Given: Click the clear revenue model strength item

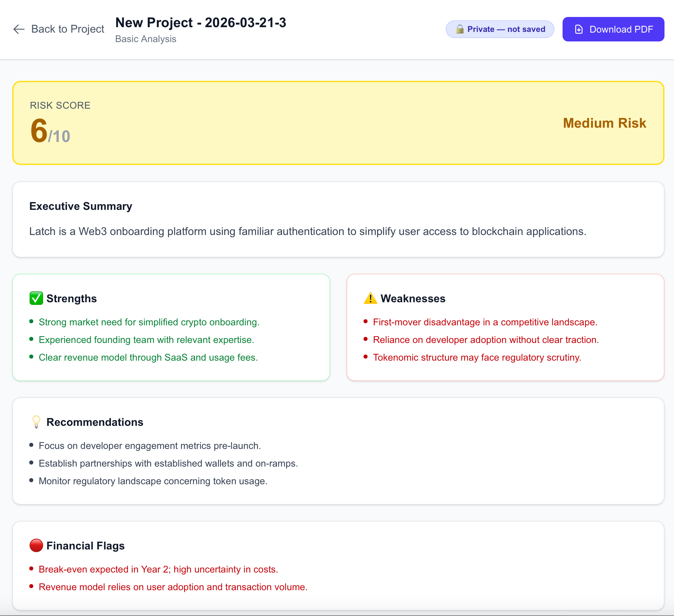Looking at the screenshot, I should click(148, 357).
